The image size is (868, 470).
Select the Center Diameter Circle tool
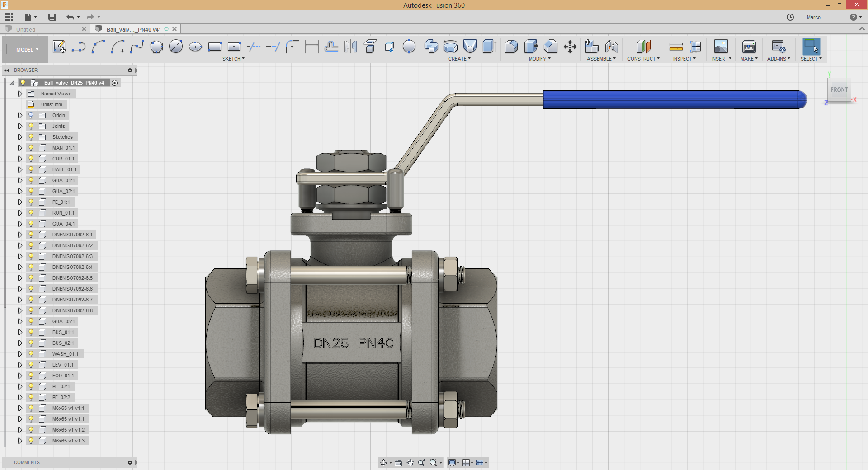tap(176, 47)
